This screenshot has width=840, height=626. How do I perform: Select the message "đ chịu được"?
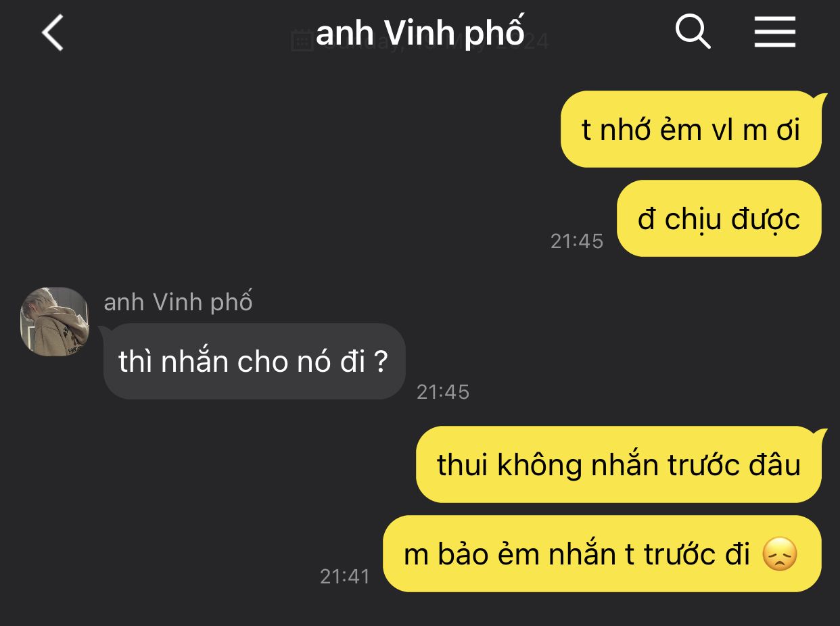click(x=719, y=218)
